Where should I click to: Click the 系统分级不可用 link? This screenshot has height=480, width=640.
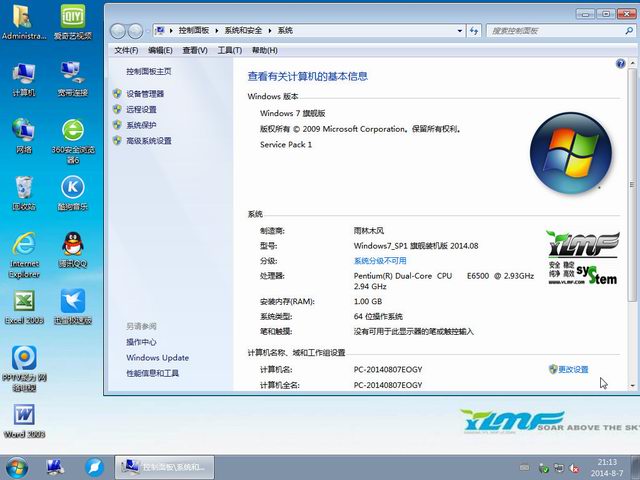(380, 261)
